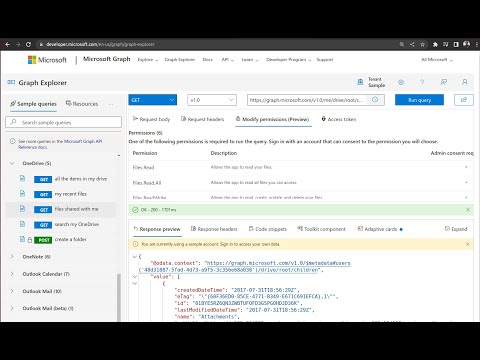Expand the Outlook Mail (10) category
This screenshot has height=360, width=480.
point(12,291)
